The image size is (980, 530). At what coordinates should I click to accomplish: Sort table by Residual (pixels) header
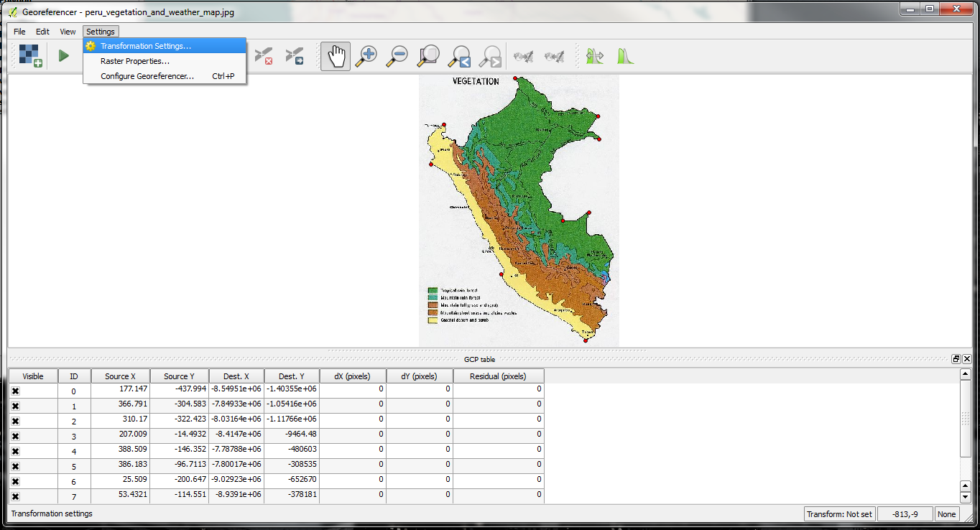498,376
